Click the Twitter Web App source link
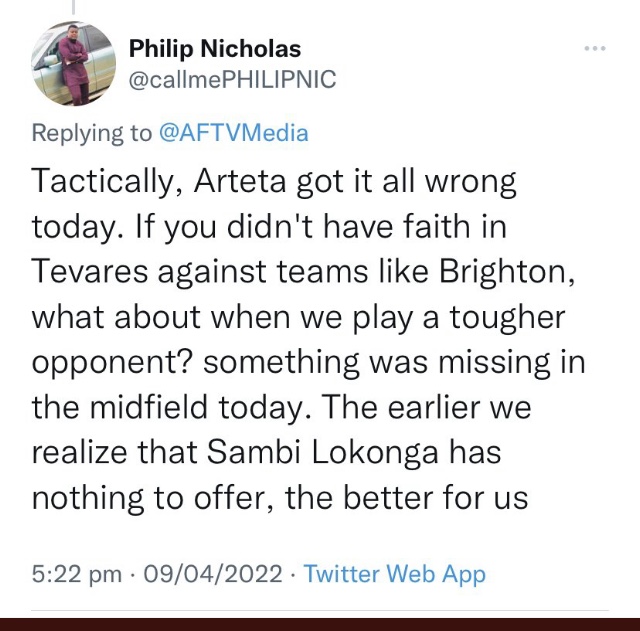Image resolution: width=640 pixels, height=631 pixels. click(395, 574)
